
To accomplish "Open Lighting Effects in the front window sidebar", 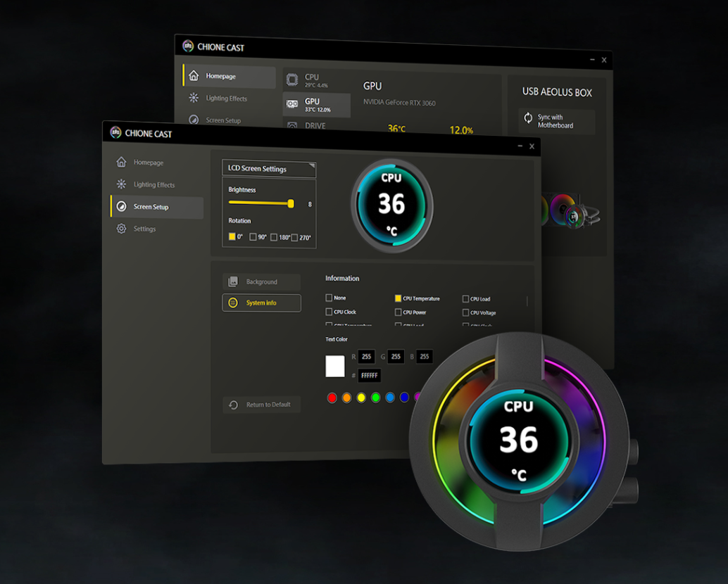I will click(x=154, y=184).
